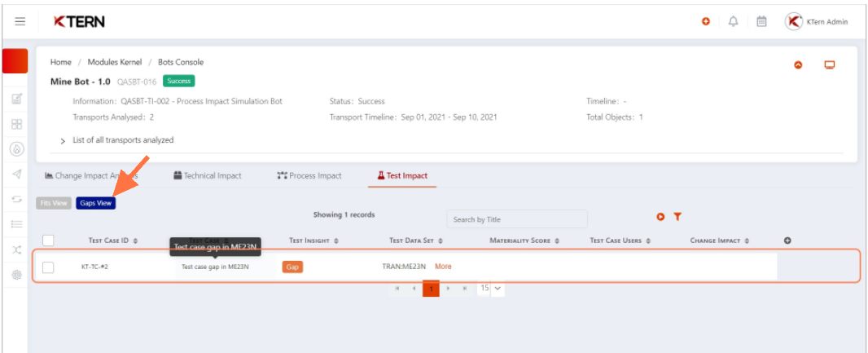Open the Process Impact tab
Image resolution: width=868 pixels, height=353 pixels.
pyautogui.click(x=309, y=175)
